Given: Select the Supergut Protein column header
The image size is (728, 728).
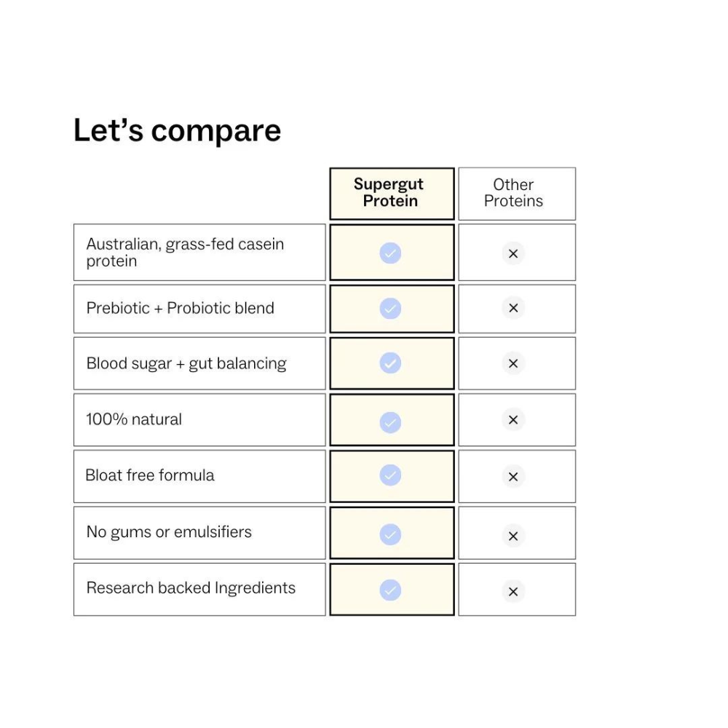Looking at the screenshot, I should click(x=391, y=194).
